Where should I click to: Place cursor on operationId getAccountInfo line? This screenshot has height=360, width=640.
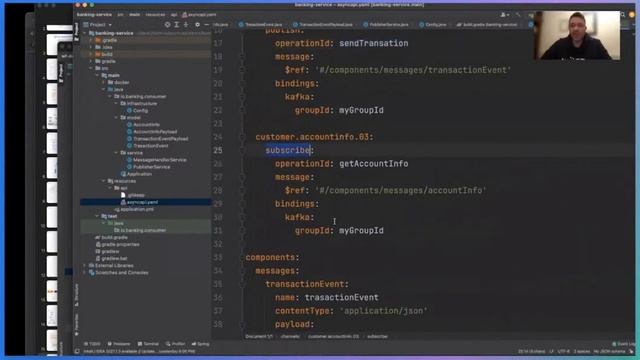[342, 164]
